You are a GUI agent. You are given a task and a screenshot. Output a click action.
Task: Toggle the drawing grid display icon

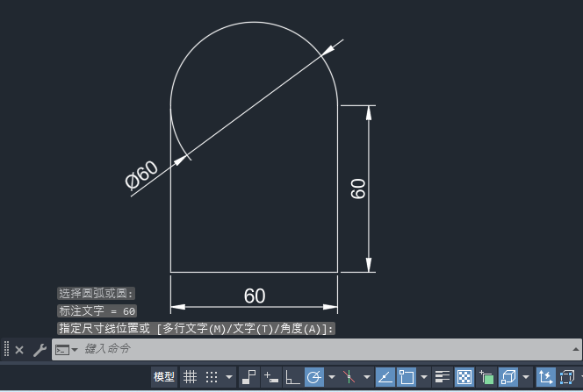coord(190,377)
